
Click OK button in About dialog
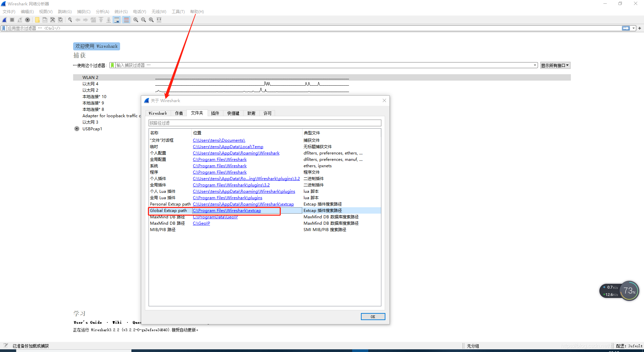(373, 317)
